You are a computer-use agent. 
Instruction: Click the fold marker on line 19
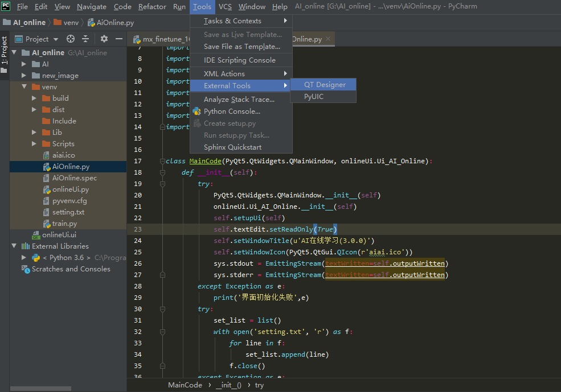click(162, 184)
